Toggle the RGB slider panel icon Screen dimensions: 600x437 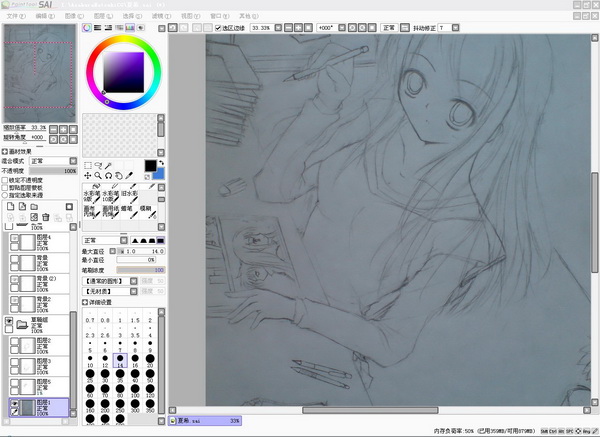pos(98,28)
